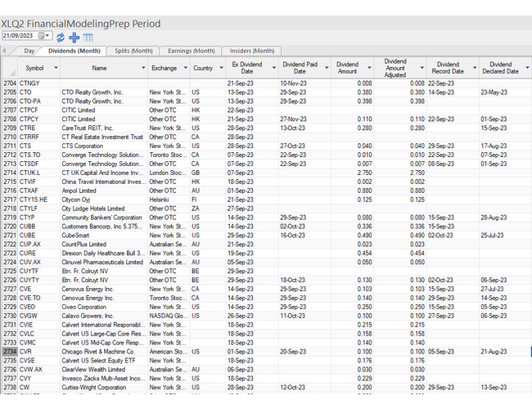Switch to the Day tab
This screenshot has width=532, height=409.
pyautogui.click(x=29, y=51)
